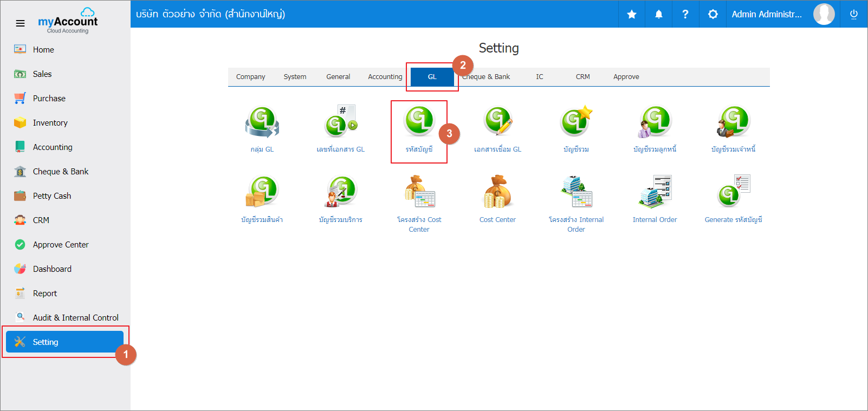Open Report in the sidebar
Screen dimensions: 868x411
point(65,293)
